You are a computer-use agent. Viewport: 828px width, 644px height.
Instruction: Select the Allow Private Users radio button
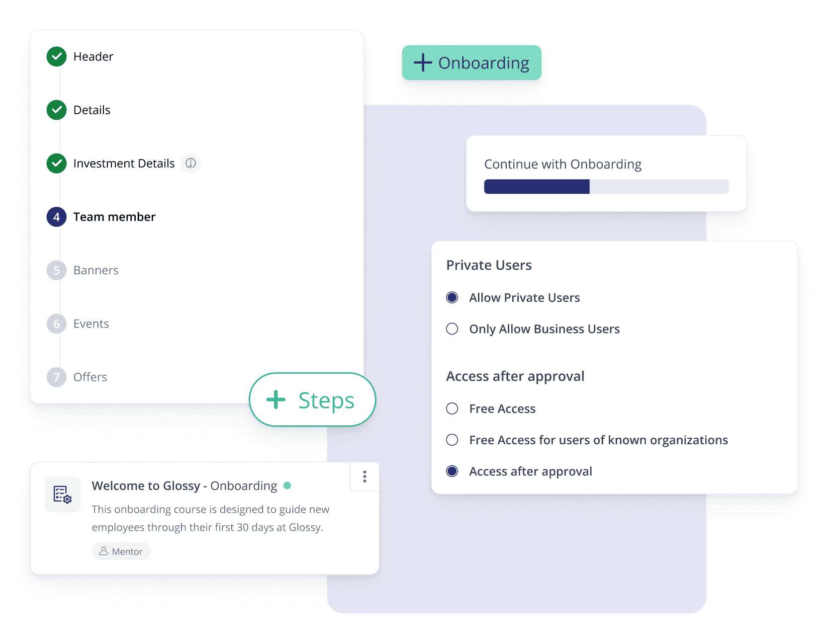pyautogui.click(x=452, y=298)
